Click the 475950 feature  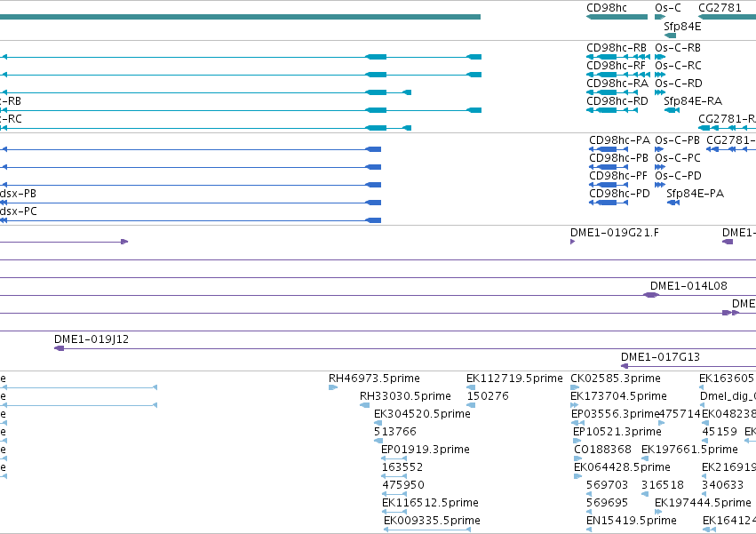[x=394, y=494]
